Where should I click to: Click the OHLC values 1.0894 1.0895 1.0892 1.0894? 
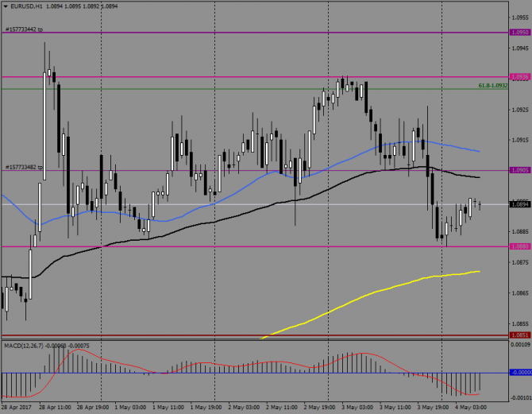click(82, 6)
